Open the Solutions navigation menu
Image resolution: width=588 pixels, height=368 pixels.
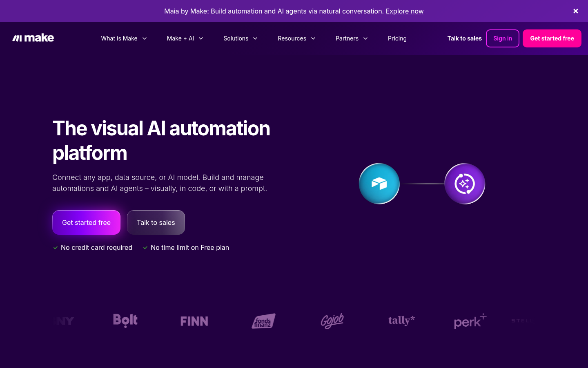tap(241, 38)
